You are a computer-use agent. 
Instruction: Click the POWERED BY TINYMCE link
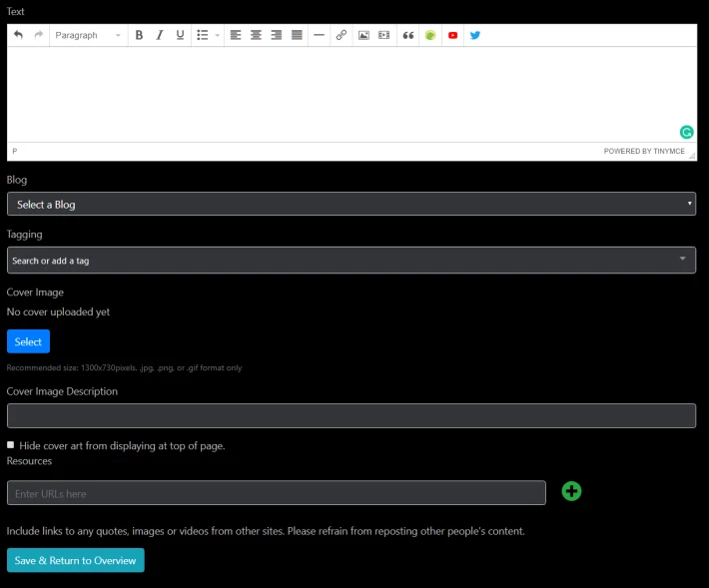644,151
